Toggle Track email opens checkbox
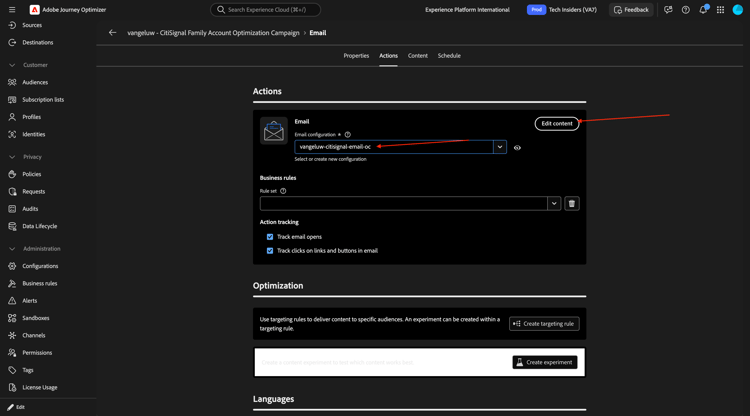Screen dimensions: 750x416 pos(270,237)
